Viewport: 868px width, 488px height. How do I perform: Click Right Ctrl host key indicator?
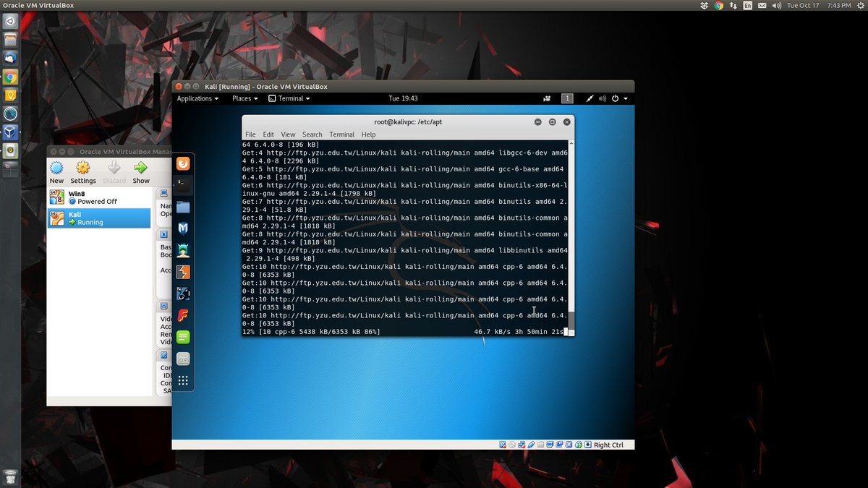click(608, 445)
